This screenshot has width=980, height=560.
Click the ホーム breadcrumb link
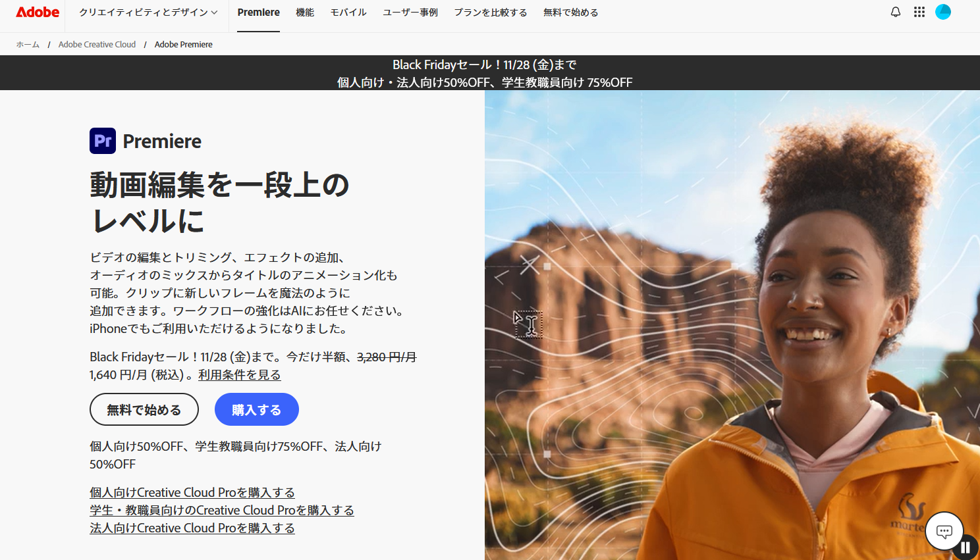coord(28,45)
